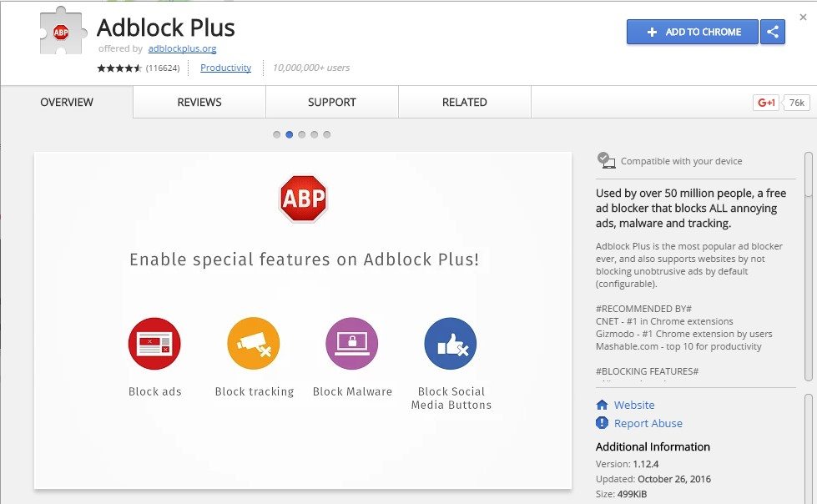Image resolution: width=817 pixels, height=504 pixels.
Task: Click the 'Block ads' label
Action: point(154,391)
